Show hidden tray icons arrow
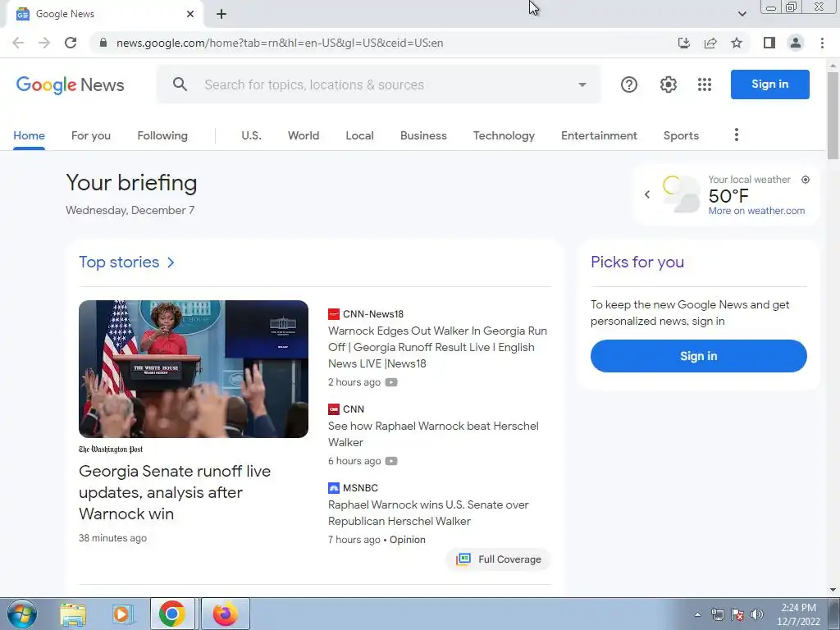 pos(697,614)
